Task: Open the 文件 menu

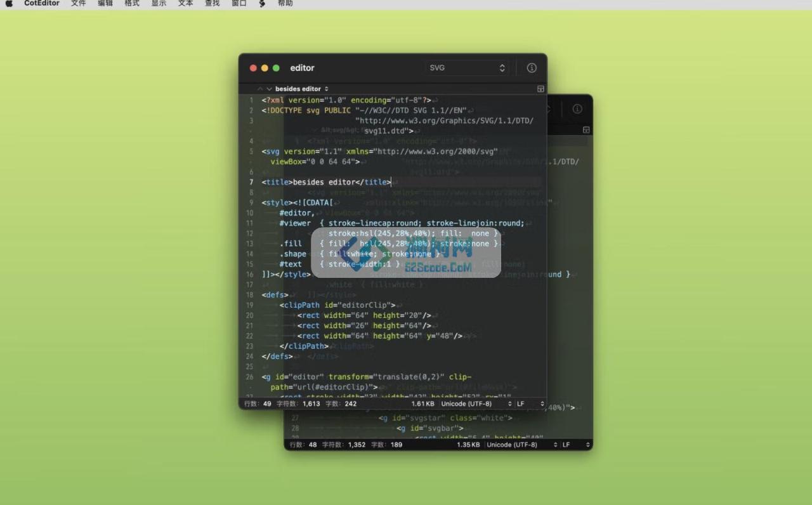Action: [x=78, y=4]
